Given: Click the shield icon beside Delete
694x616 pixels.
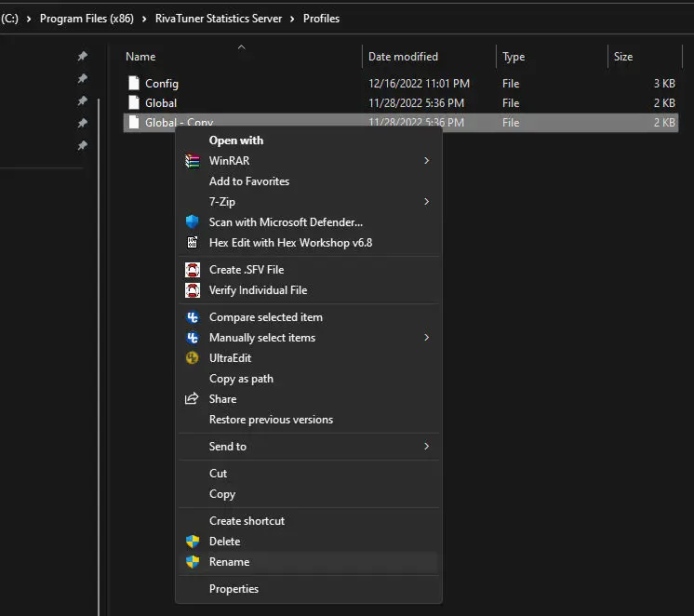Looking at the screenshot, I should 192,542.
